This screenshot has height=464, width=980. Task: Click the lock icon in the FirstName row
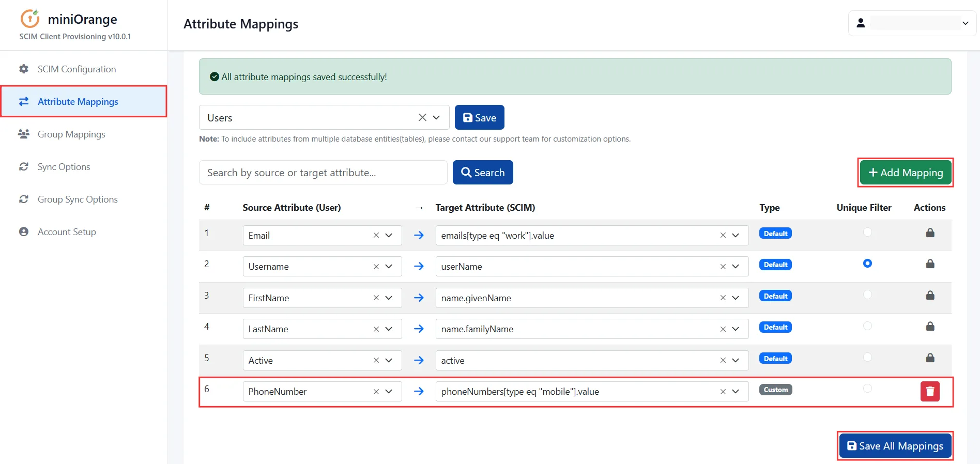tap(930, 295)
